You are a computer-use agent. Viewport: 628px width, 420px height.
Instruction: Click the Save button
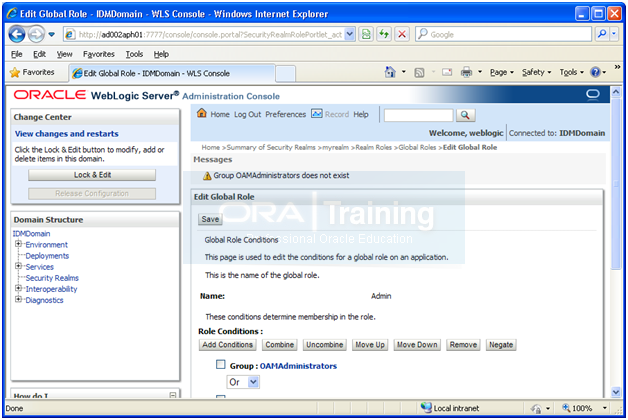pyautogui.click(x=210, y=219)
